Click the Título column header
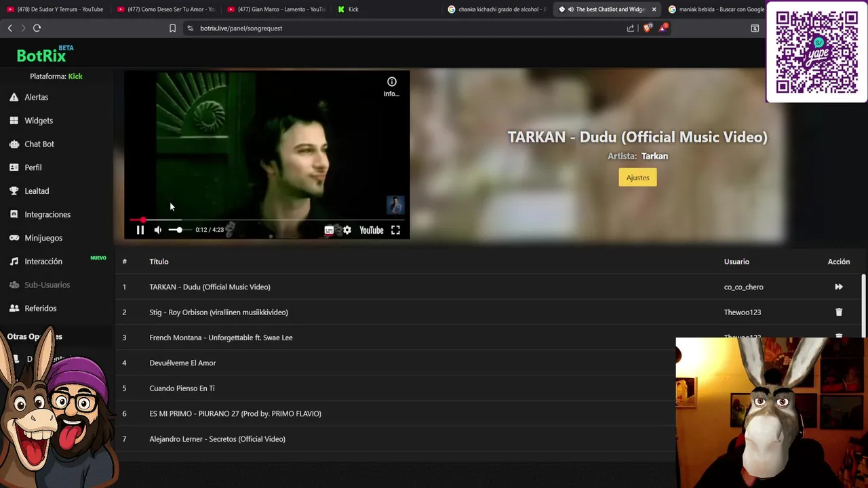868x488 pixels. coord(159,262)
